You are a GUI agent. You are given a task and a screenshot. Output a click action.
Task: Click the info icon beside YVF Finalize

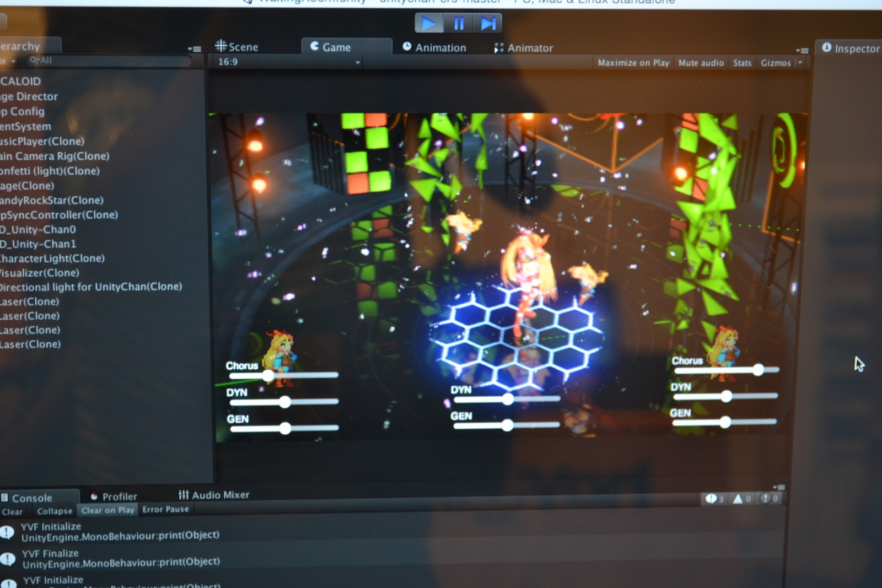(x=7, y=559)
